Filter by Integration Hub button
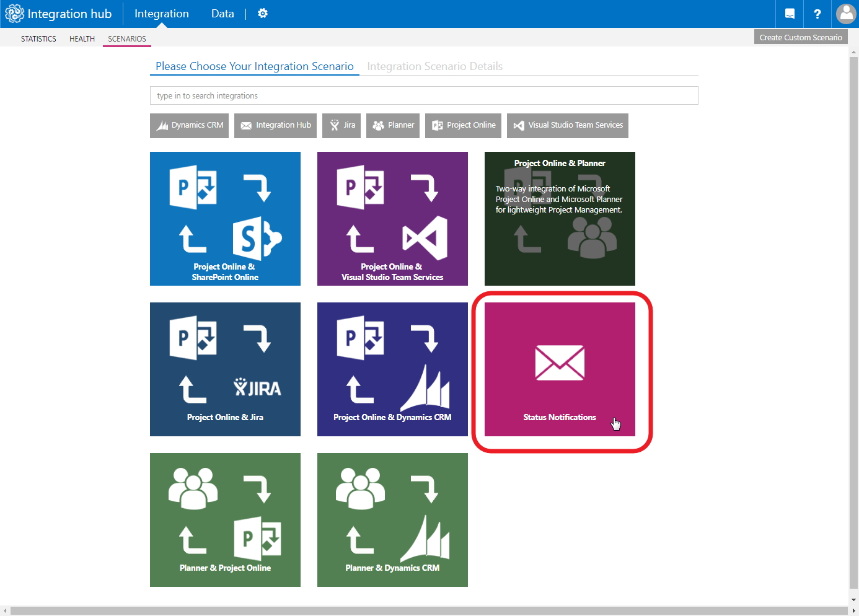The image size is (859, 616). click(x=276, y=125)
